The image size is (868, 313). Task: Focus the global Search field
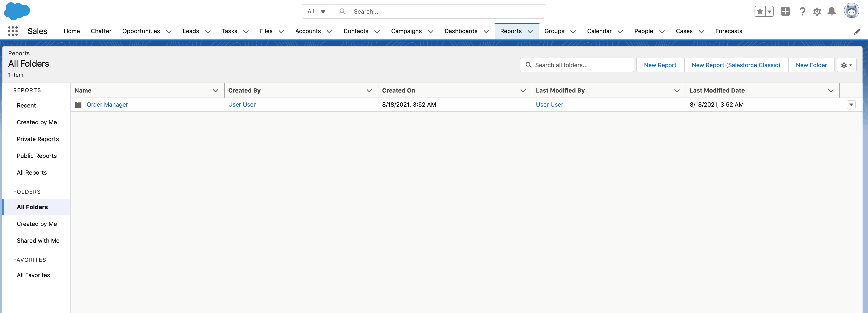point(437,12)
